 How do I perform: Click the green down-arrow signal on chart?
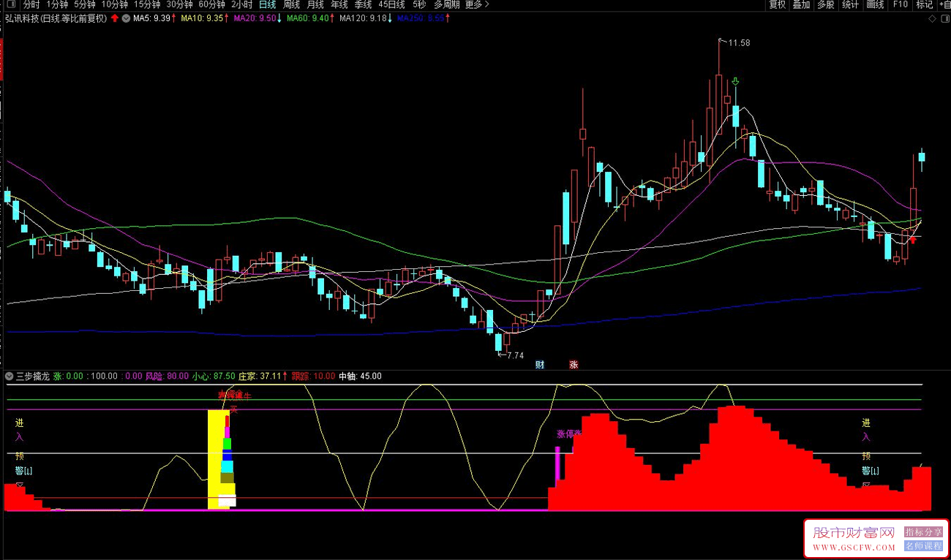(x=735, y=82)
